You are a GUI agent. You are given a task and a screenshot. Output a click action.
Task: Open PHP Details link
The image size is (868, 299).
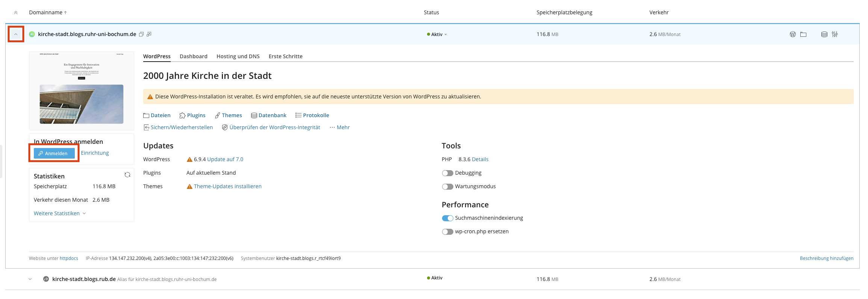coord(480,159)
